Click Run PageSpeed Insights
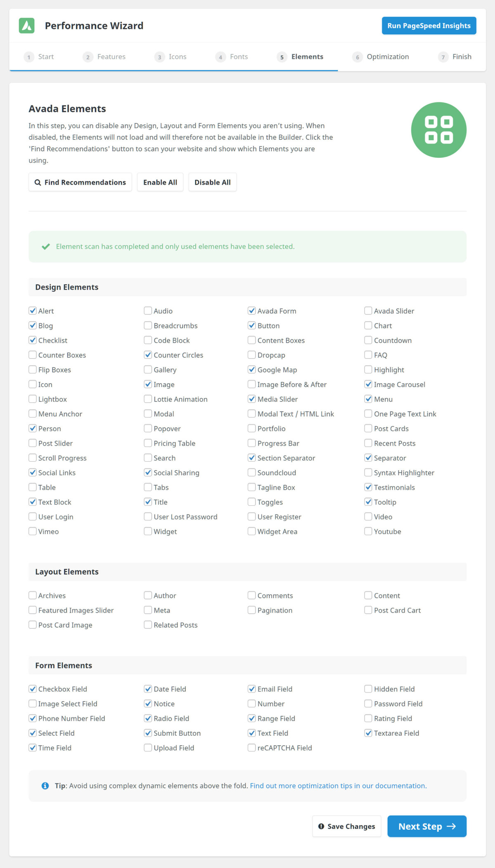Image resolution: width=495 pixels, height=868 pixels. (x=429, y=25)
